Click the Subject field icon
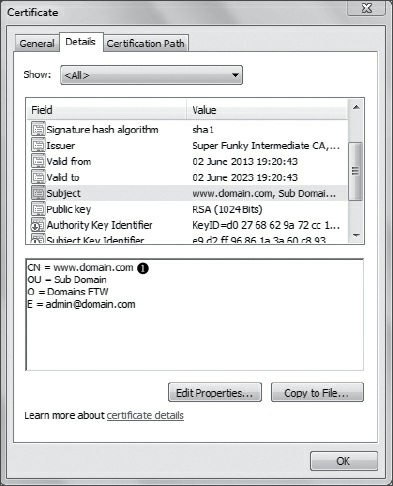 click(x=38, y=193)
